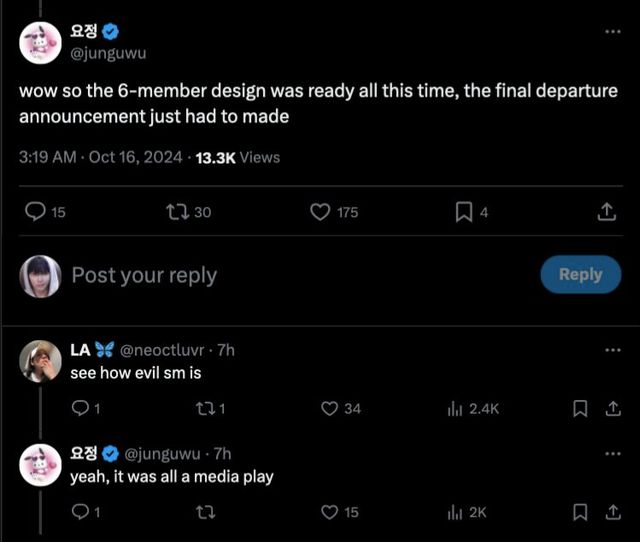Open more options on the main tweet
The width and height of the screenshot is (640, 542).
pyautogui.click(x=612, y=32)
